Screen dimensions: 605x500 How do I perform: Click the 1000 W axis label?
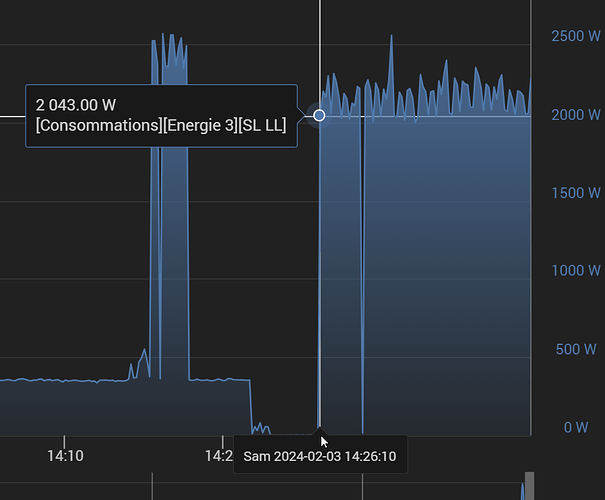(576, 271)
